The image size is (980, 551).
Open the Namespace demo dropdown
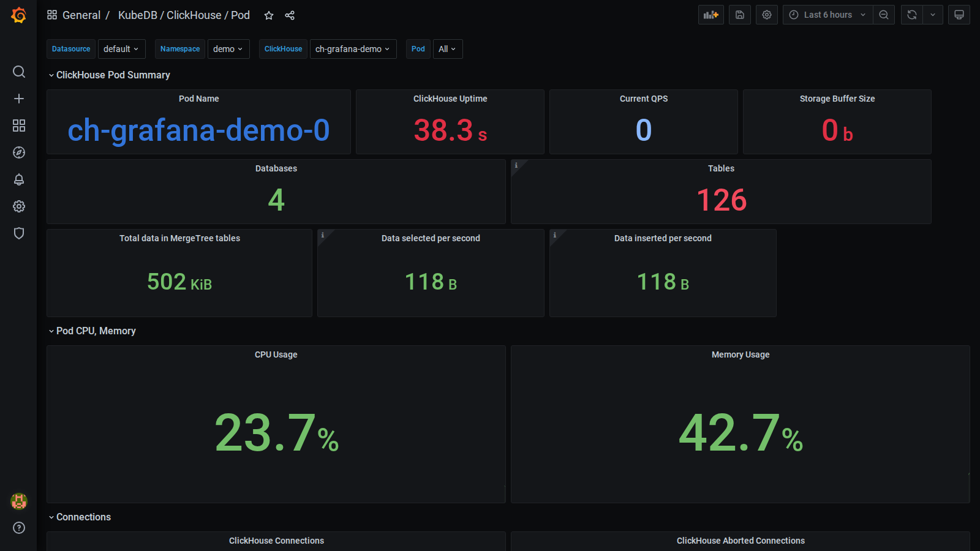[x=228, y=49]
